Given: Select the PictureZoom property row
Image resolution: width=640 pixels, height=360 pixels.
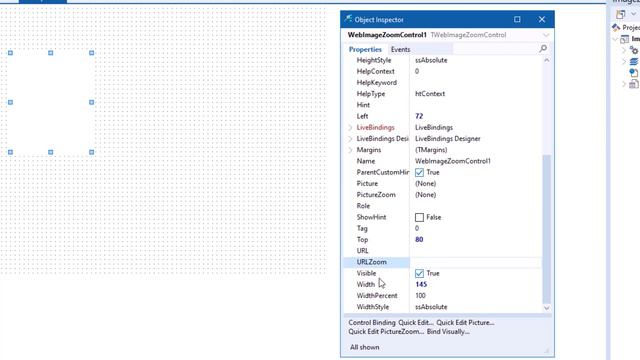Looking at the screenshot, I should pyautogui.click(x=443, y=195).
